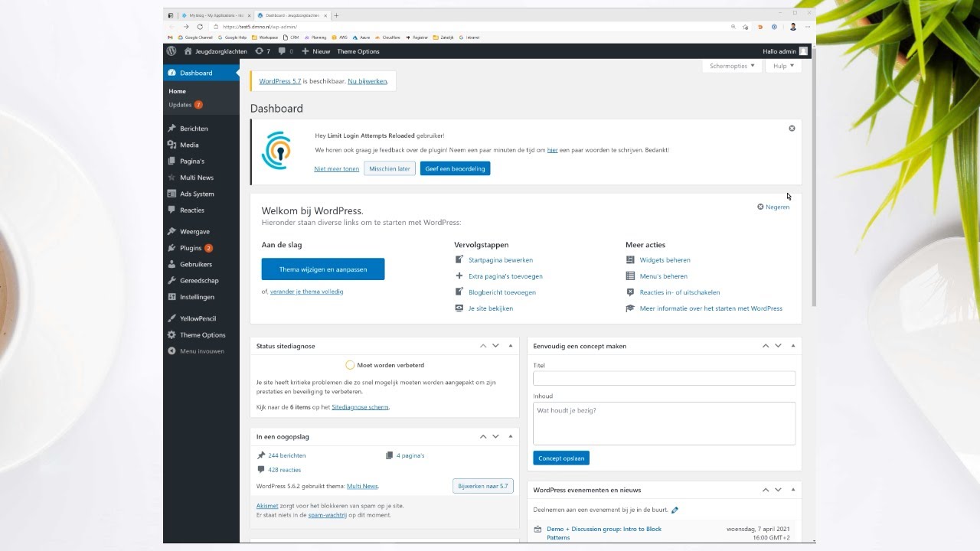Click Thema wijzigen en aanpassen button
This screenshot has height=551, width=980.
(323, 269)
